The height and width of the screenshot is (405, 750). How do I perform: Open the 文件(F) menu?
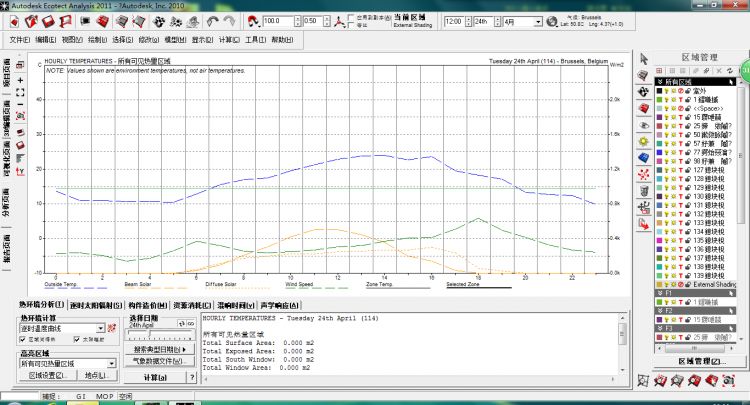pos(20,40)
